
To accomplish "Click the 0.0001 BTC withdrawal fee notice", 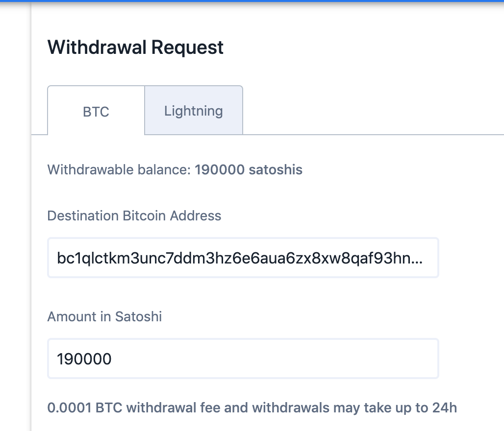I will (x=252, y=407).
